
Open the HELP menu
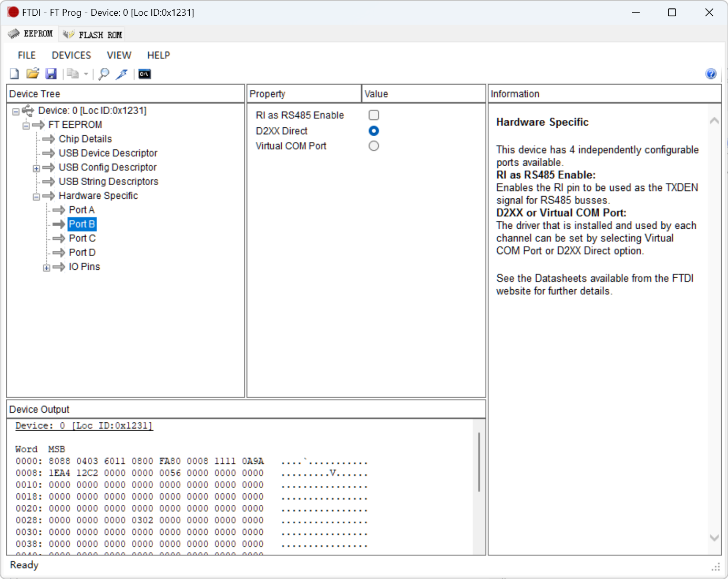(x=159, y=55)
